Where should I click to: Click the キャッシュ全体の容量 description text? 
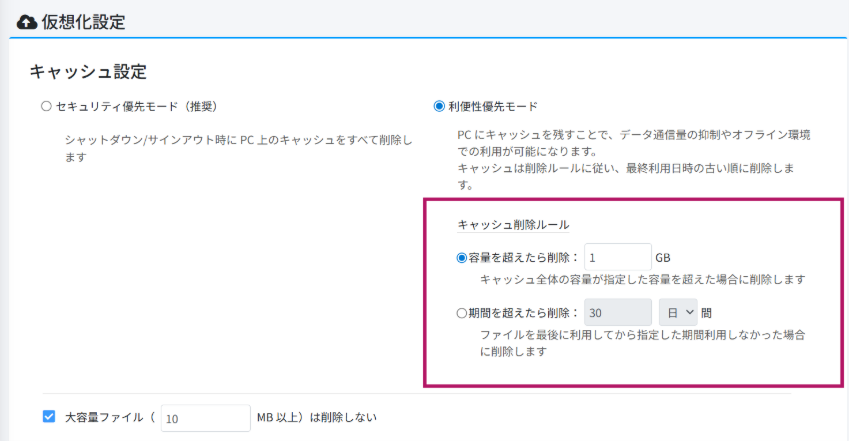pos(642,280)
